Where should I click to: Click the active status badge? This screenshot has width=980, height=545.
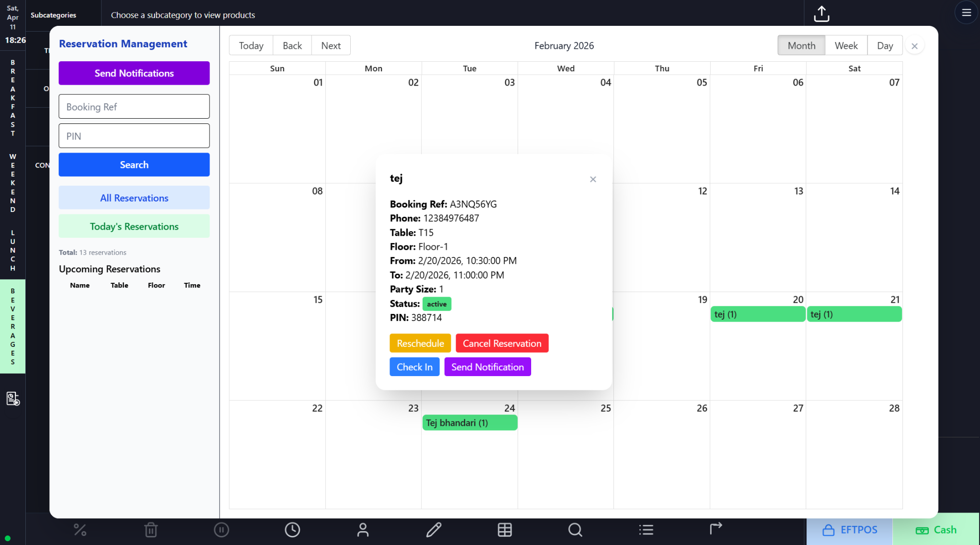pos(436,304)
